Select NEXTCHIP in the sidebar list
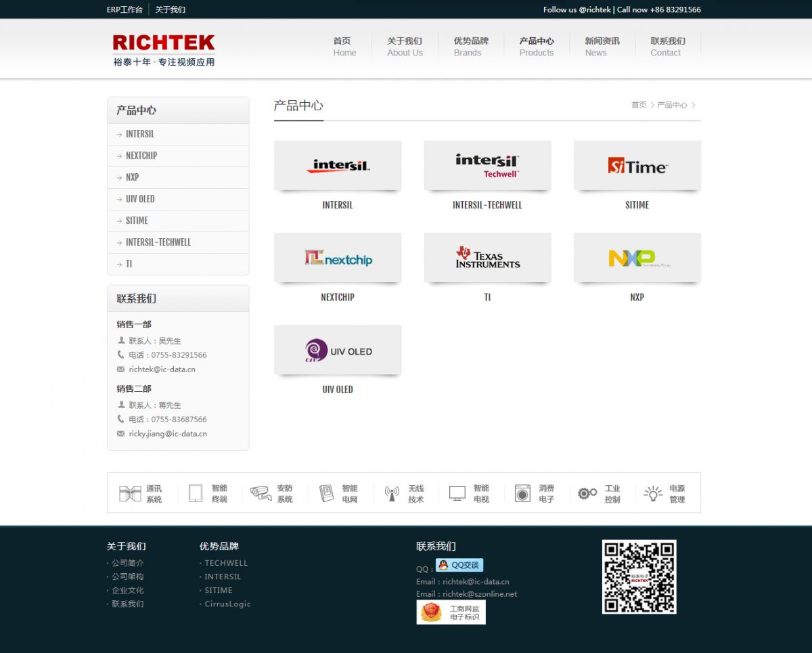 click(178, 156)
